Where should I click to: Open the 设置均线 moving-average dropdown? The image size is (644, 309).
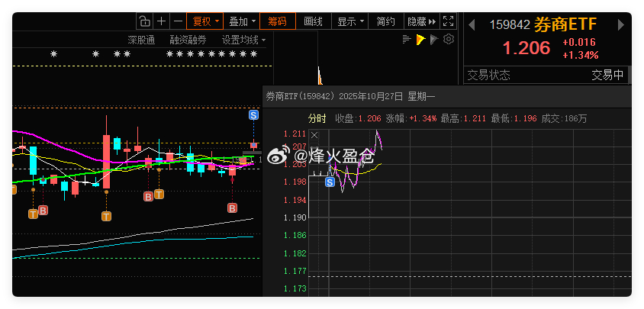point(244,40)
